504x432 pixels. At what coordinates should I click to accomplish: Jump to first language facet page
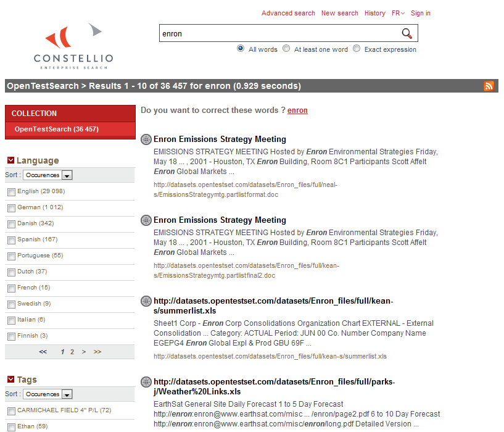43,352
